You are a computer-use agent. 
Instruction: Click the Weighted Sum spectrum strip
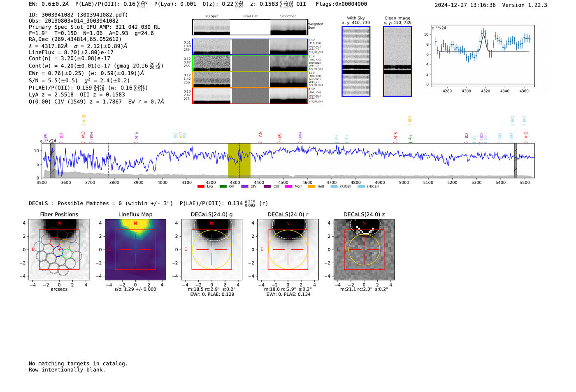pos(250,27)
